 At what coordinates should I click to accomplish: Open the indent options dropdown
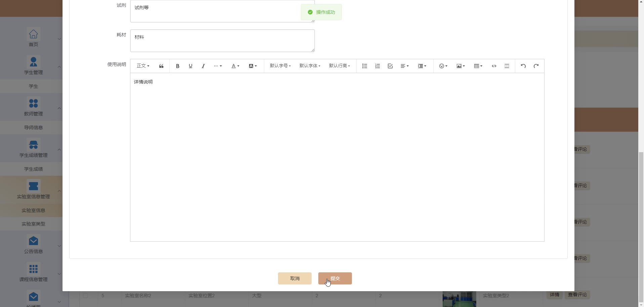422,66
